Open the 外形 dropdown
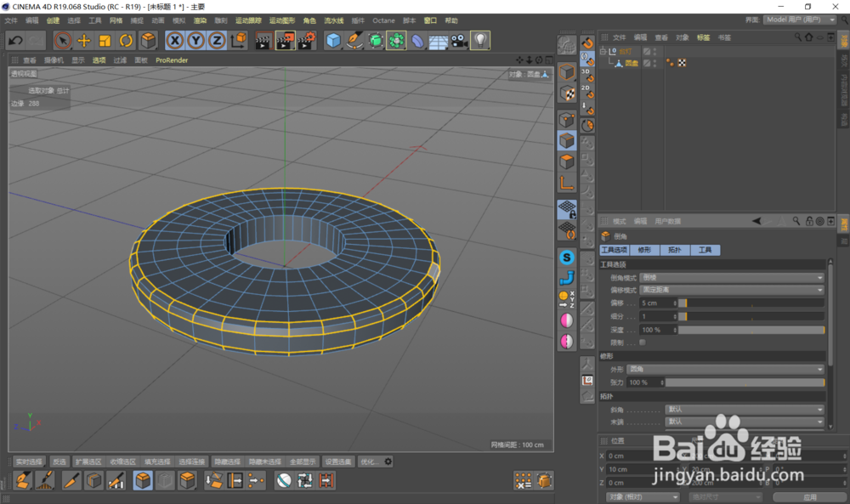This screenshot has height=504, width=850. pos(725,369)
